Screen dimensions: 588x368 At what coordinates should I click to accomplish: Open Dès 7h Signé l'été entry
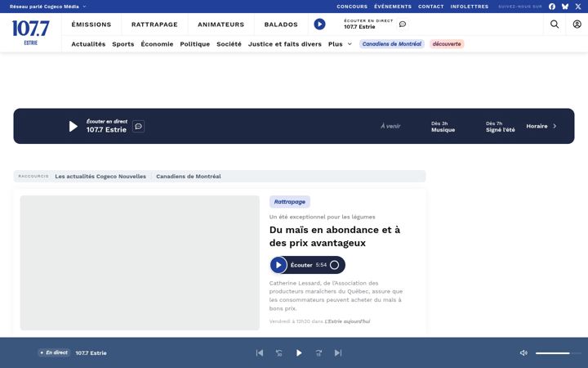(501, 127)
